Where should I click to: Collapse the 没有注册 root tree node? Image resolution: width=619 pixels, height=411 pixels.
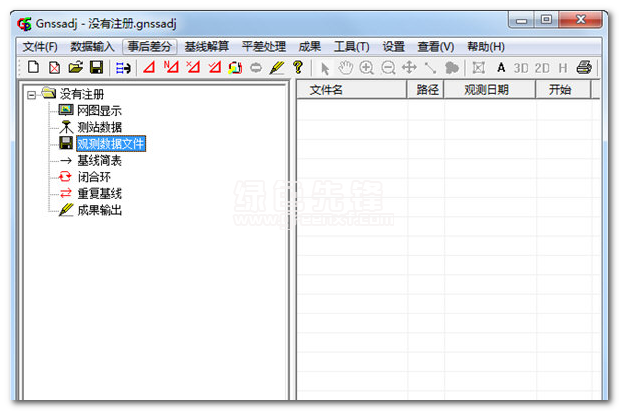tap(31, 95)
